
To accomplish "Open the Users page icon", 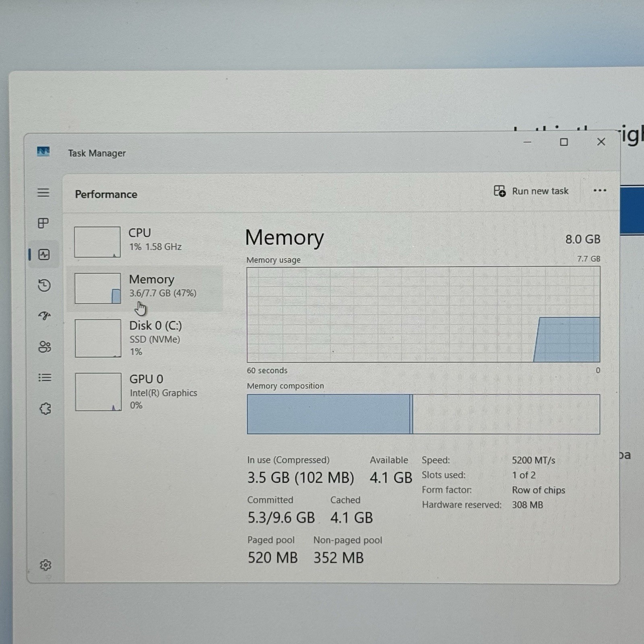I will [45, 347].
